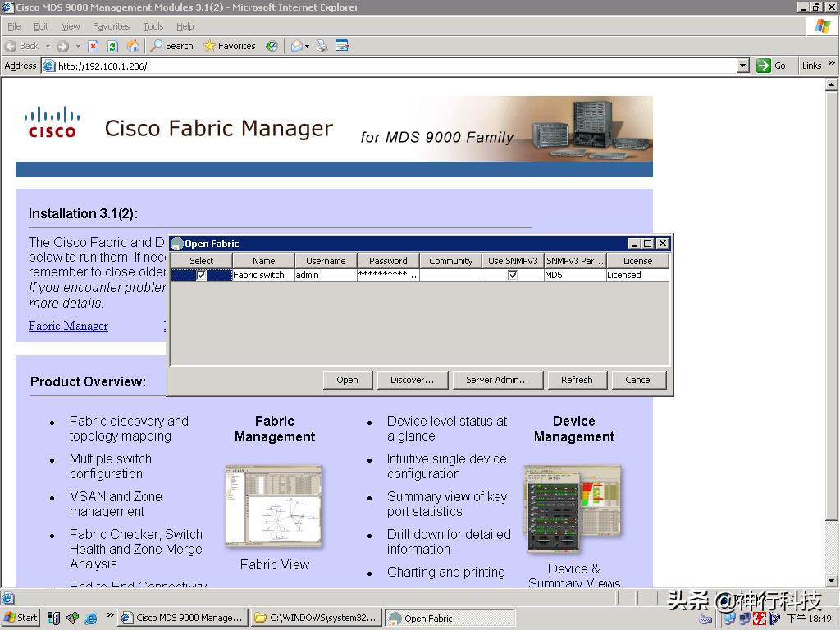Open the network status icon in system tray
The width and height of the screenshot is (840, 630).
click(728, 618)
